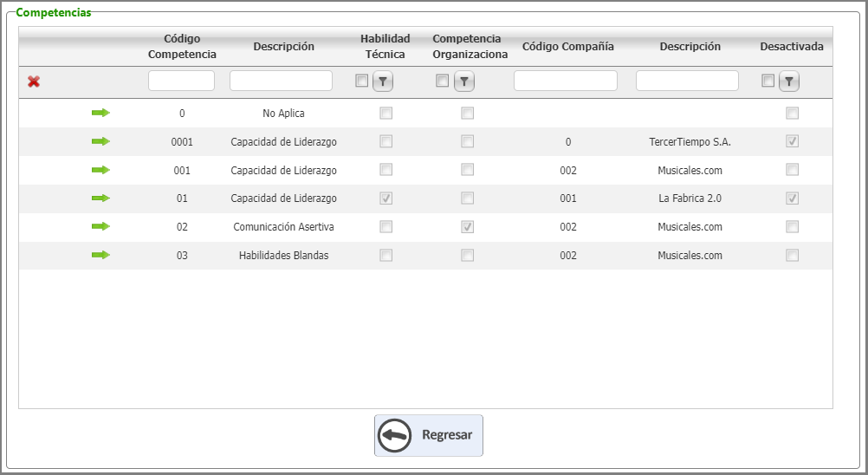Toggle the Desactivada filter checkbox
Viewport: 868px width, 475px height.
tap(768, 81)
